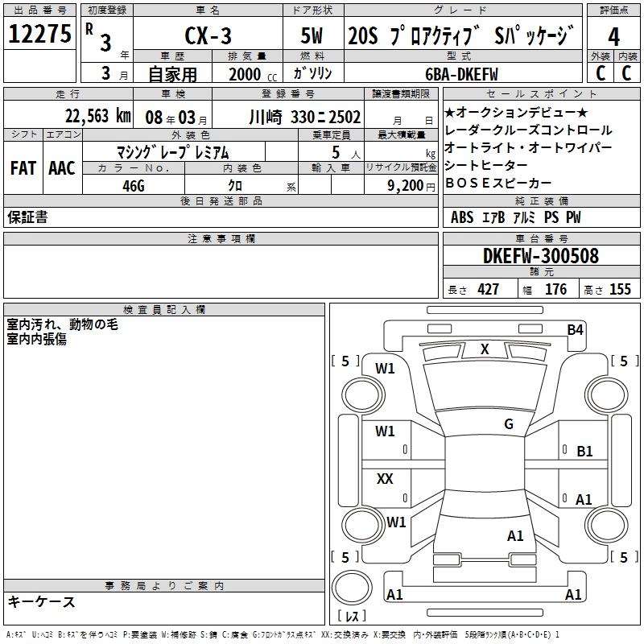Screen dimensions: 644x644
Task: Click sales point ★オークションデビュー★
Action: click(516, 113)
